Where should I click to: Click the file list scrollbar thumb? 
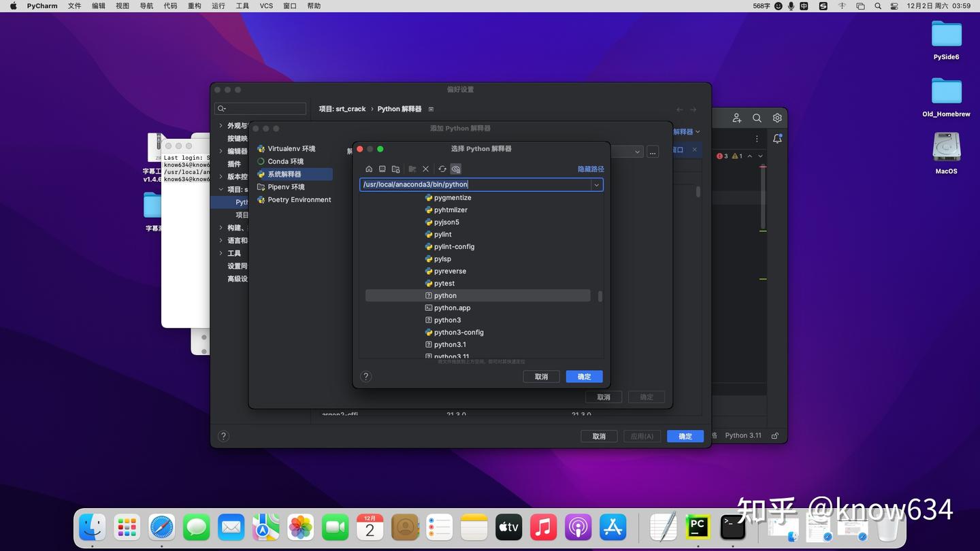600,296
